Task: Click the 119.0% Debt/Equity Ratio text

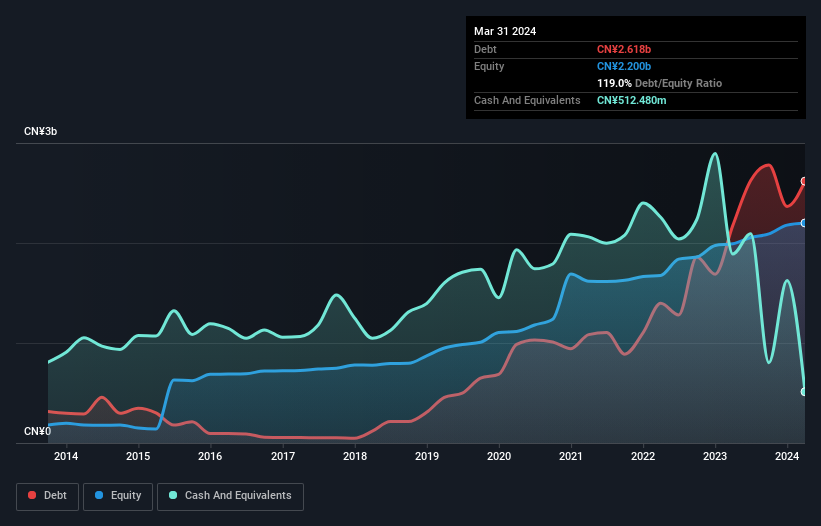Action: [659, 83]
